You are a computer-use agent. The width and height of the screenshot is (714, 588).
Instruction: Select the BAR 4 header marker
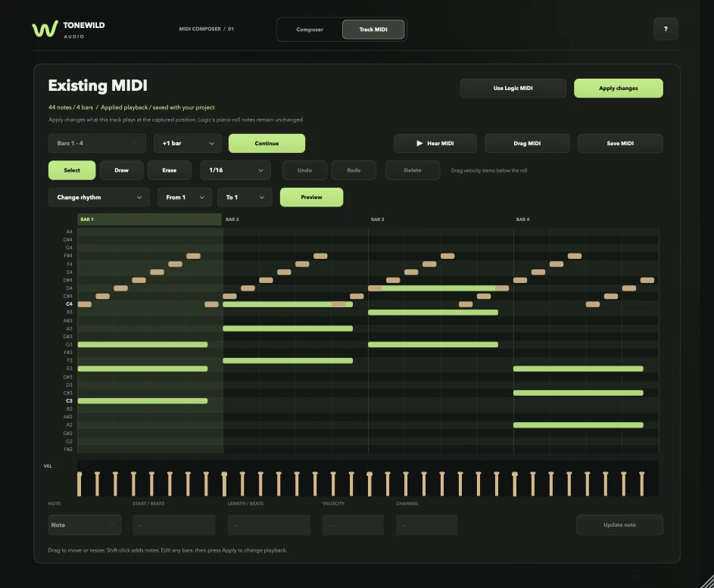pos(522,219)
